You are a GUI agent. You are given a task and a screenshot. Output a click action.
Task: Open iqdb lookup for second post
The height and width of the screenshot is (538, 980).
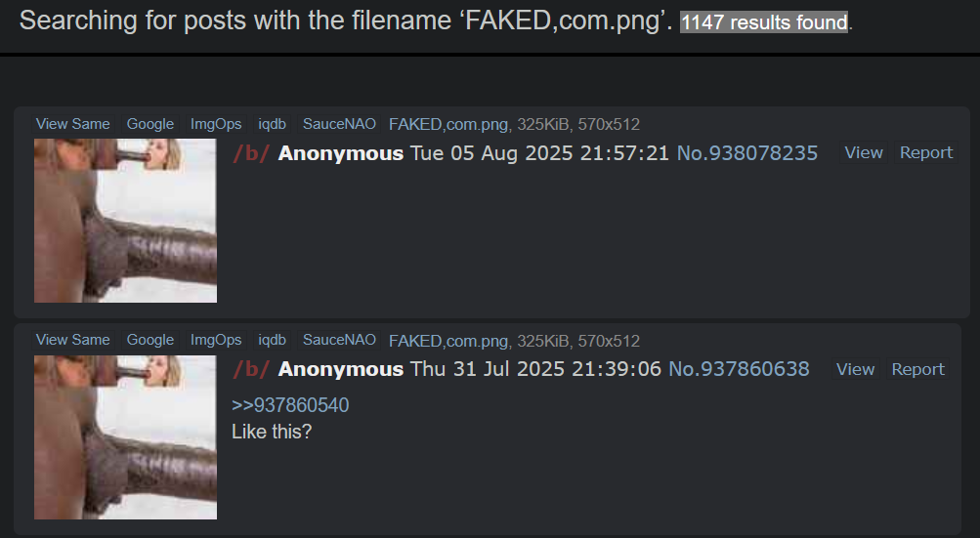pos(272,339)
